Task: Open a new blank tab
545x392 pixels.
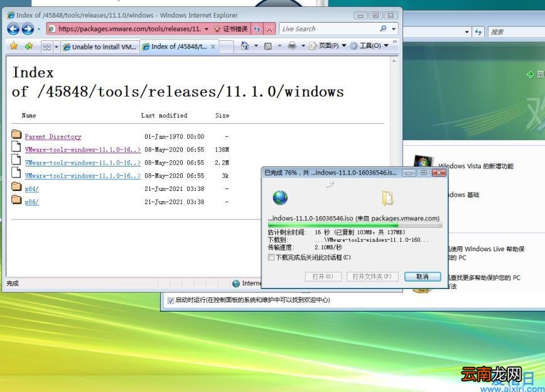Action: [226, 47]
